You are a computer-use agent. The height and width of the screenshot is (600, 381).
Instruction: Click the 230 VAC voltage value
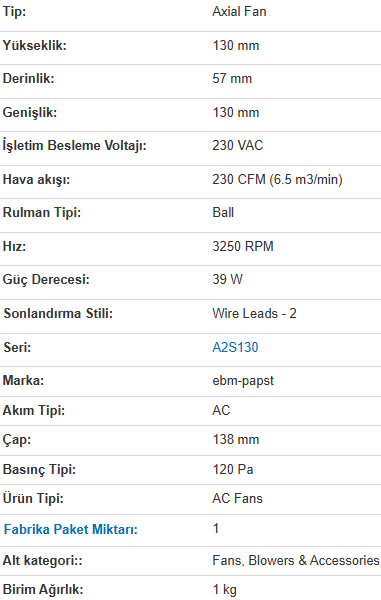click(x=238, y=145)
